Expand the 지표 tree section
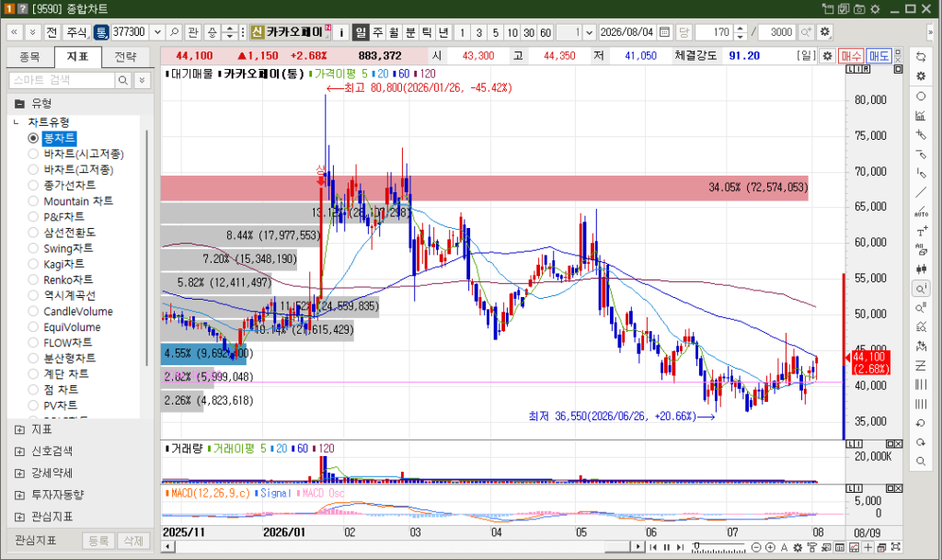942x560 pixels. point(19,429)
